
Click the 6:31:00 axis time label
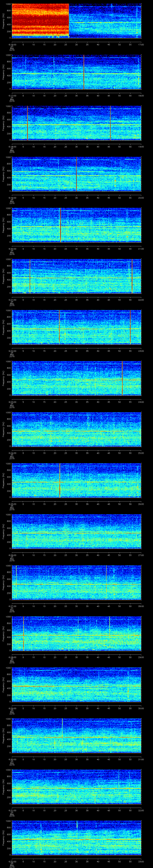tap(12, 810)
